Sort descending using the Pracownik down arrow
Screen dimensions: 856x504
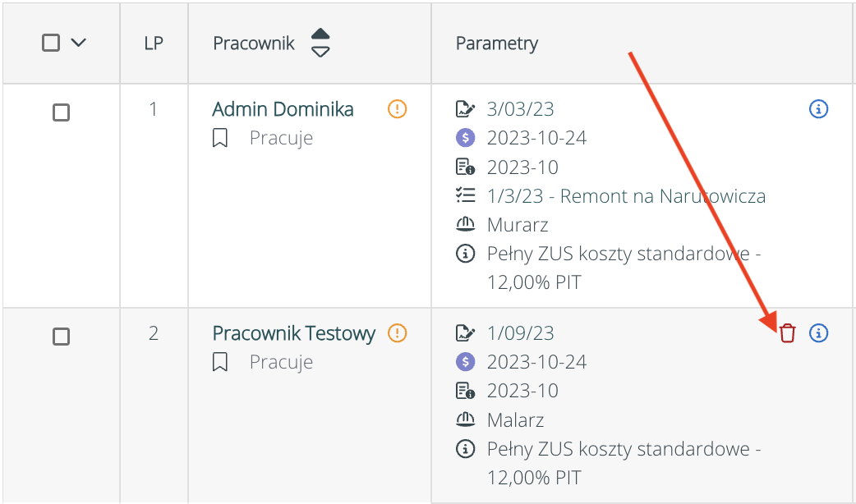tap(320, 52)
